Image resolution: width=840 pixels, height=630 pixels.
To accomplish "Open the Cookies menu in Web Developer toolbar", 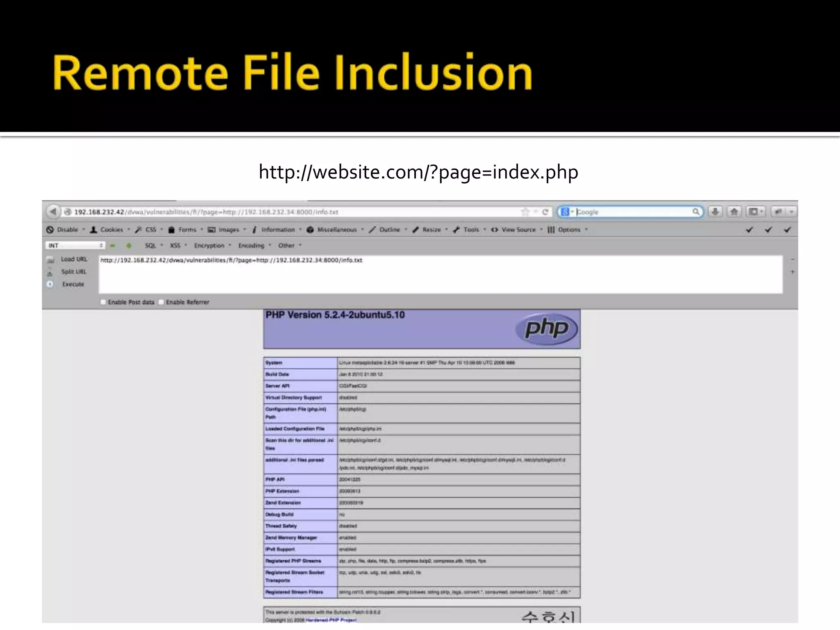I will [x=111, y=230].
